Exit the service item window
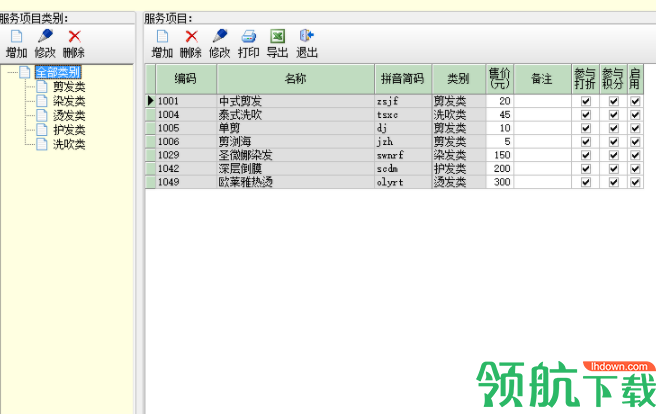 tap(307, 43)
